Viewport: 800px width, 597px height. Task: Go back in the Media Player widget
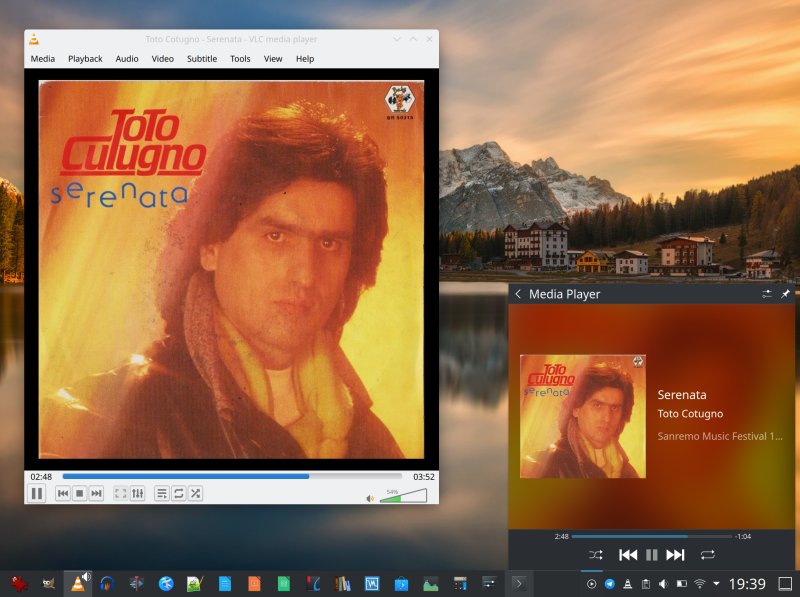(x=518, y=294)
